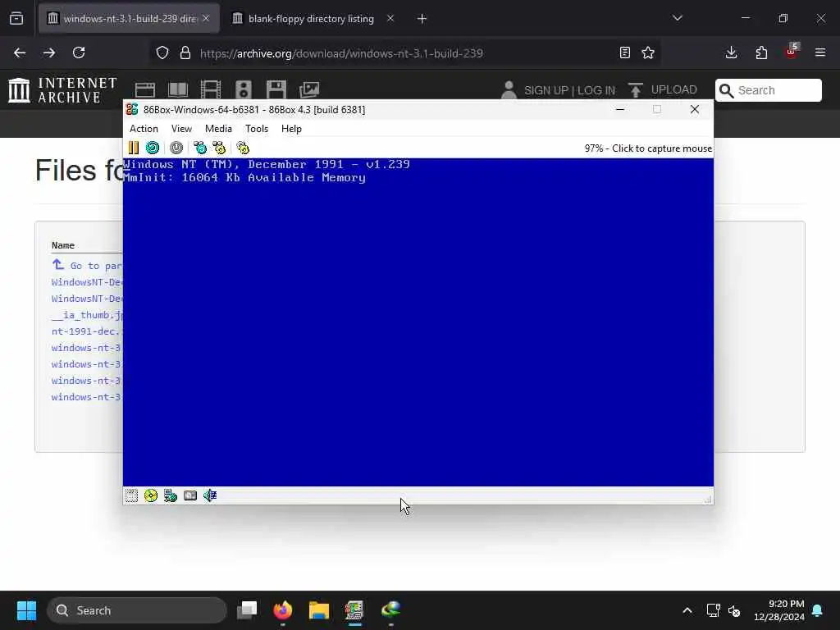List all tabs dropdown arrow
Screen dimensions: 840x630
[678, 18]
